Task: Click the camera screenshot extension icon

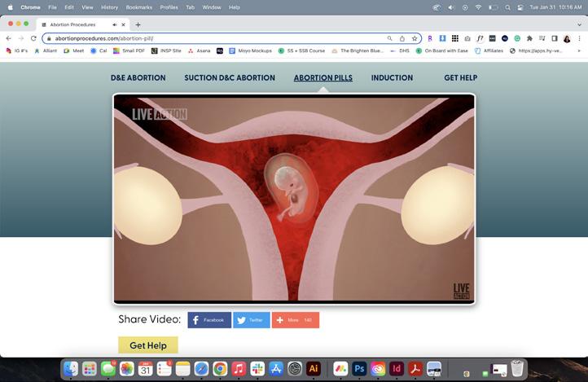Action: pos(467,38)
